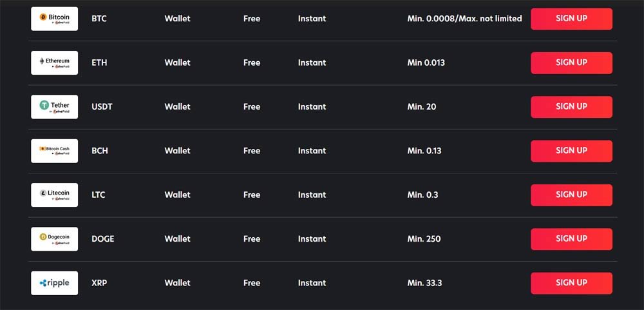This screenshot has width=644, height=310.
Task: Choose the Bitcoin Cash logo tile
Action: [54, 150]
